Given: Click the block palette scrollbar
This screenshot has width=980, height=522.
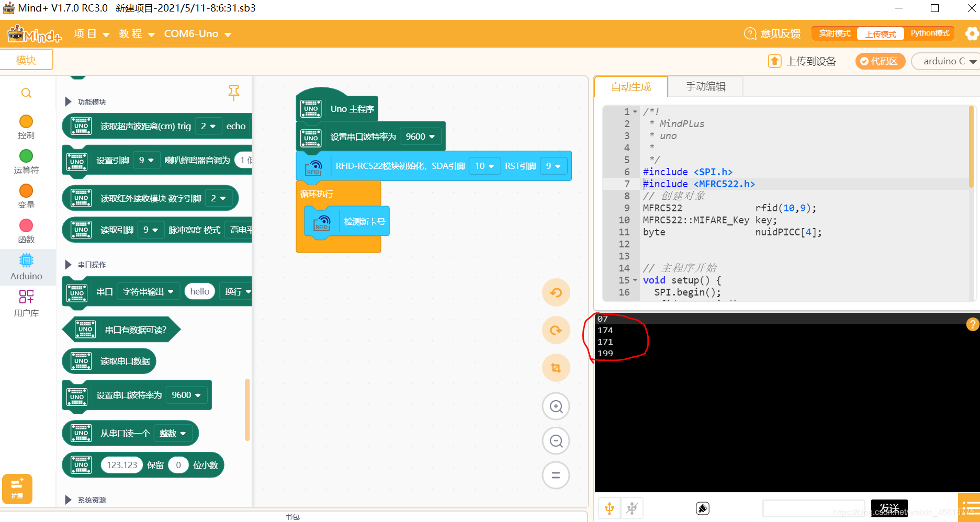Looking at the screenshot, I should coord(247,410).
